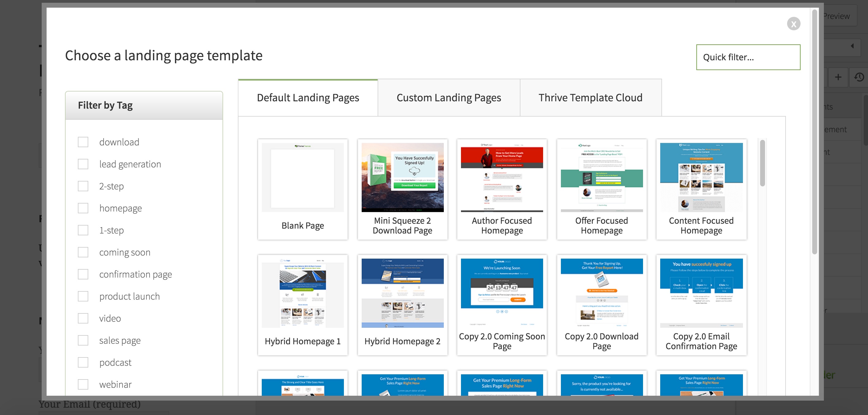Screen dimensions: 868x415
Task: Check the download filter tag
Action: pyautogui.click(x=83, y=142)
